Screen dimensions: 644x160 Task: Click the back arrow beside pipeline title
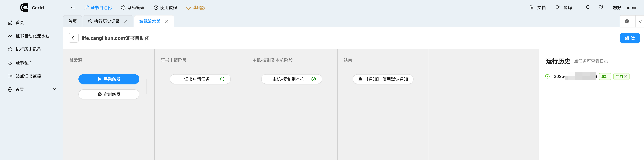tap(73, 38)
